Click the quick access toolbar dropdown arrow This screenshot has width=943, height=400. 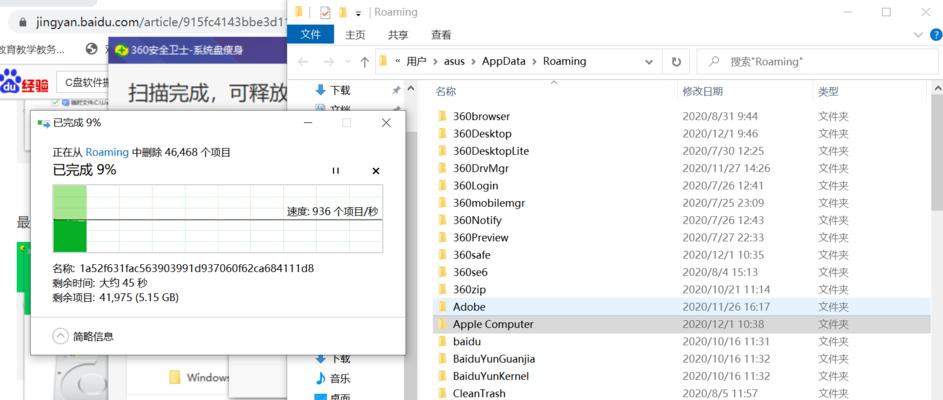(358, 12)
